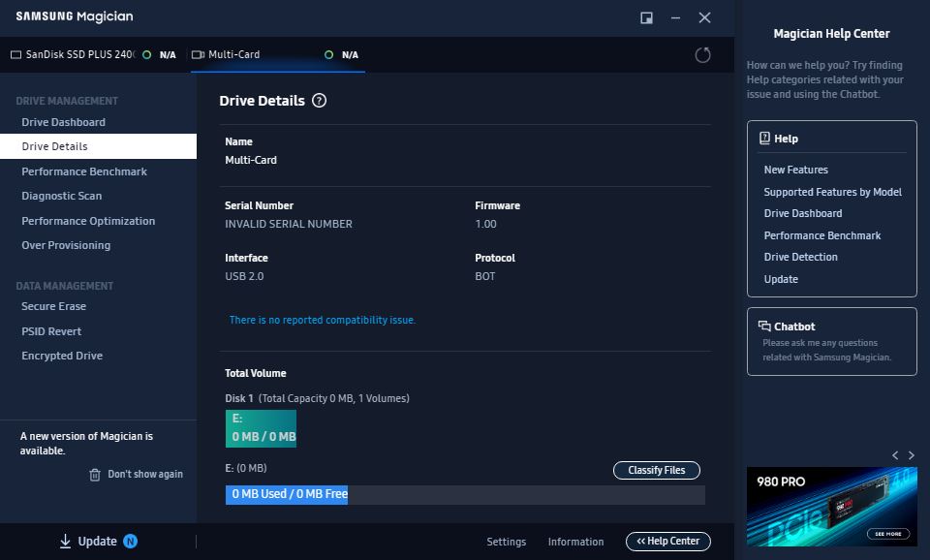Screen dimensions: 930x560
Task: Click the SanDisk drive status circle
Action: click(x=146, y=55)
